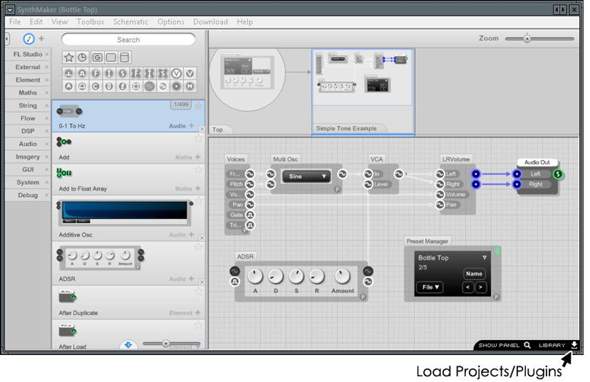
Task: Click the white circled V connector filter icon
Action: pyautogui.click(x=176, y=73)
